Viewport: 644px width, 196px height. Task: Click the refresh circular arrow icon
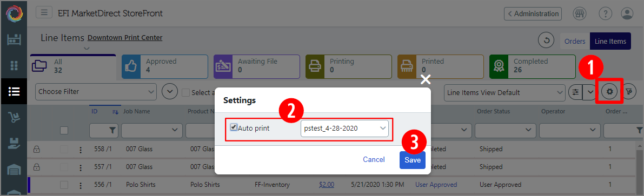(x=546, y=40)
